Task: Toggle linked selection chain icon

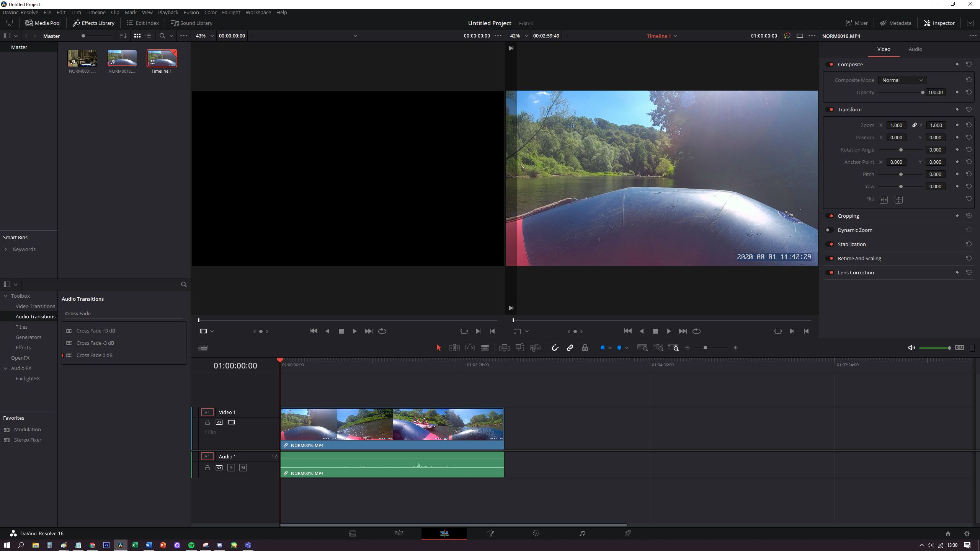Action: pyautogui.click(x=570, y=348)
